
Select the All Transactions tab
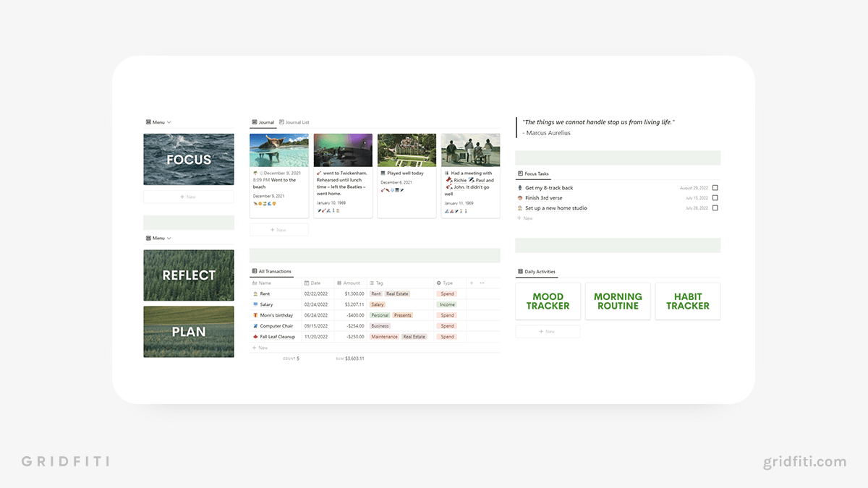[x=271, y=272]
